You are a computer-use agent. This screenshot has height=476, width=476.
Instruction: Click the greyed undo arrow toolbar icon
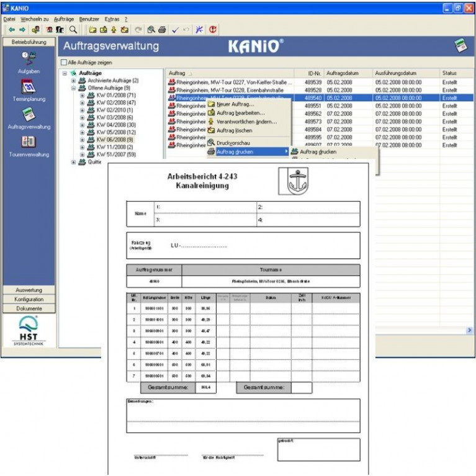point(186,30)
